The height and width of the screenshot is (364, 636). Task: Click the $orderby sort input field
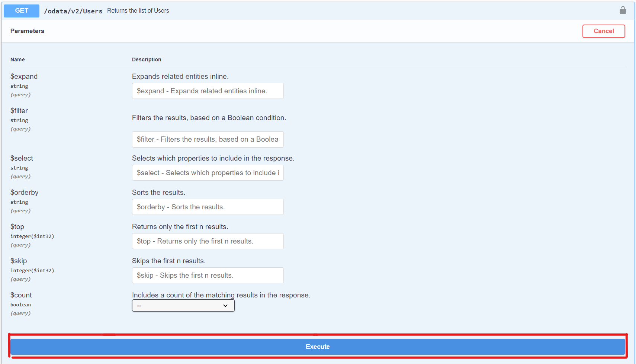coord(208,207)
